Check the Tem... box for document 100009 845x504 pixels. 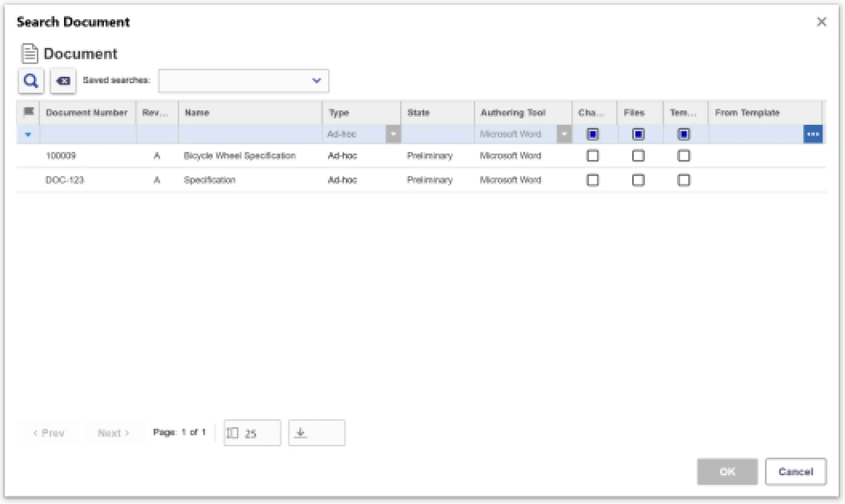click(684, 155)
